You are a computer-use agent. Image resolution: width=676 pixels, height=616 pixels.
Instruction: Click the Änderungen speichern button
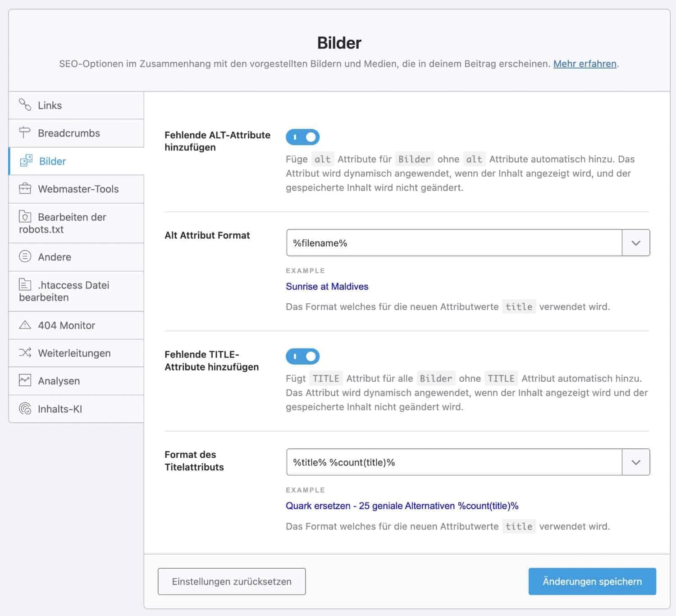pyautogui.click(x=592, y=581)
